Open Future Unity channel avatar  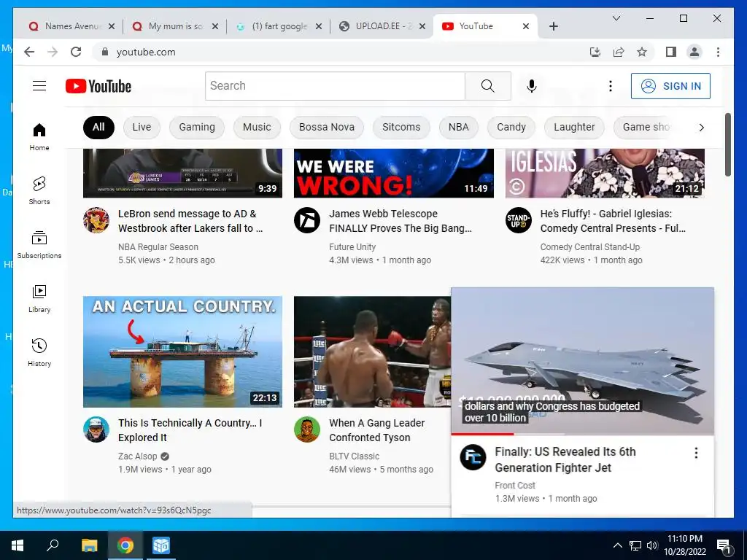[307, 220]
